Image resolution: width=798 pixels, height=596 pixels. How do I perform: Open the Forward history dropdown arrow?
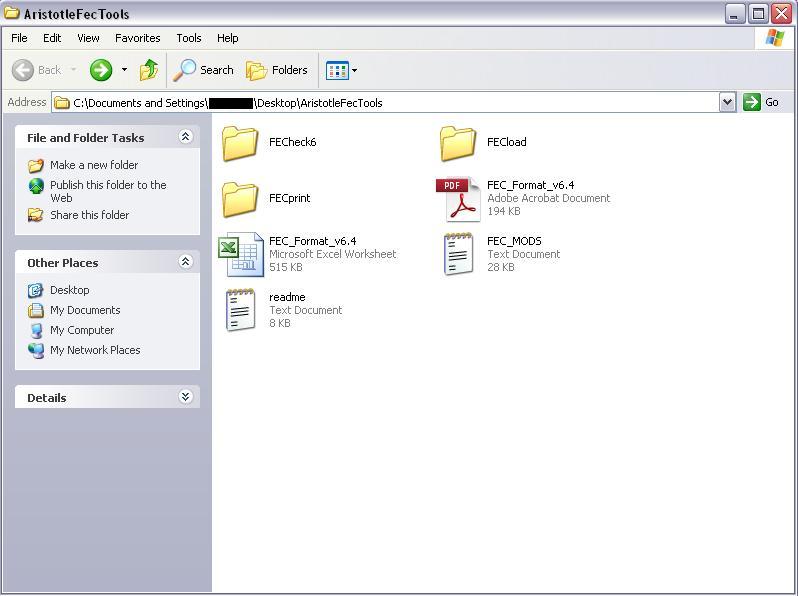click(124, 70)
